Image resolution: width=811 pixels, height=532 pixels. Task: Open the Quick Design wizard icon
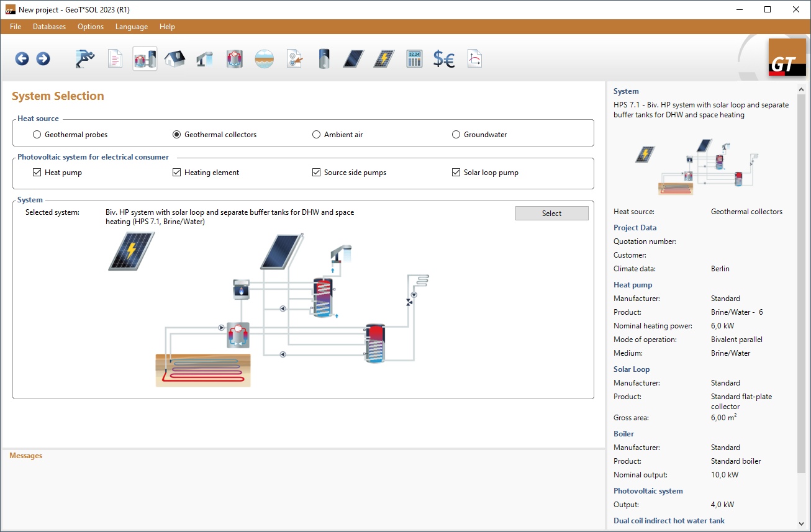(x=85, y=58)
